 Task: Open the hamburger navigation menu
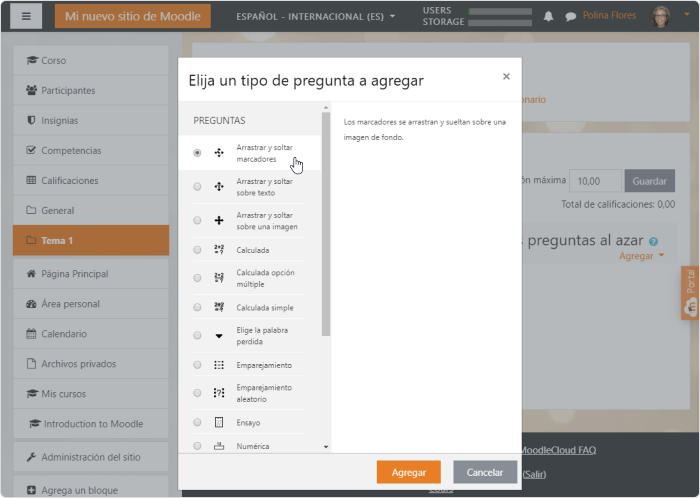point(25,16)
